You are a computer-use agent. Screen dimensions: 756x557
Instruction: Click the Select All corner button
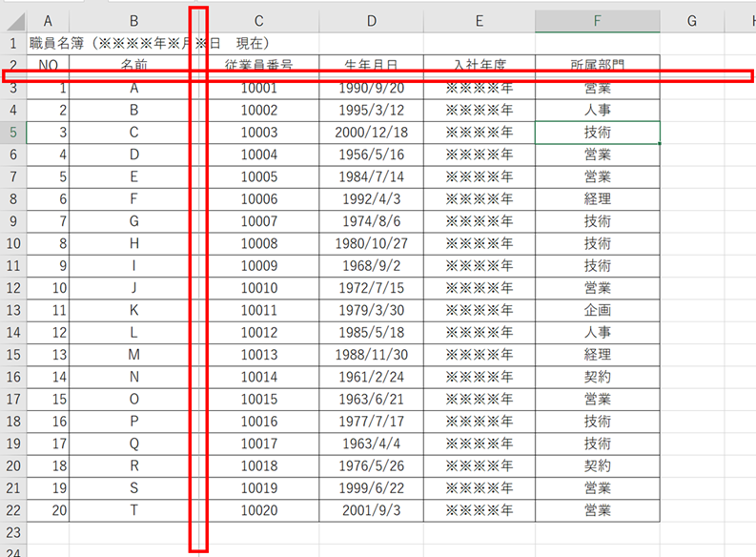[x=12, y=21]
